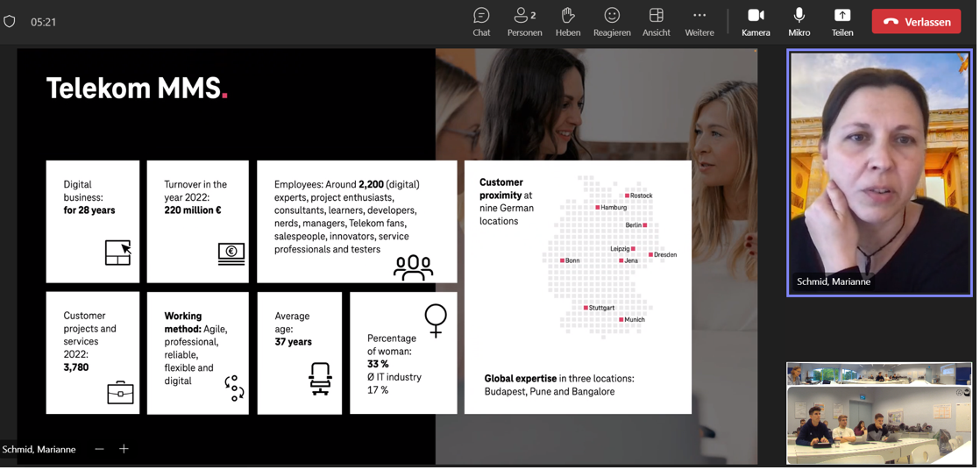Start sharing with Teilen

842,22
